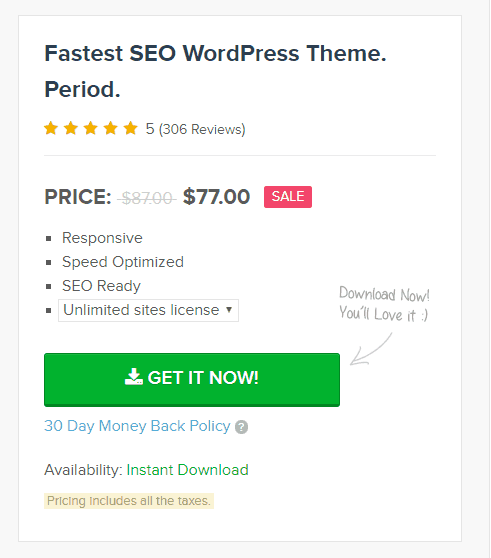Image resolution: width=491 pixels, height=558 pixels.
Task: Click the dropdown arrow beside license option
Action: [229, 310]
